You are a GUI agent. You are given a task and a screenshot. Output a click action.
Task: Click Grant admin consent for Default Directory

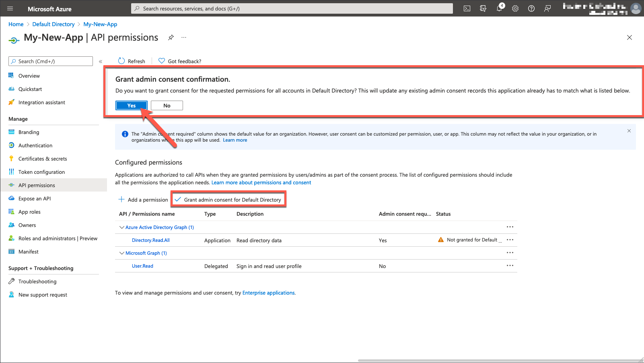click(x=228, y=200)
